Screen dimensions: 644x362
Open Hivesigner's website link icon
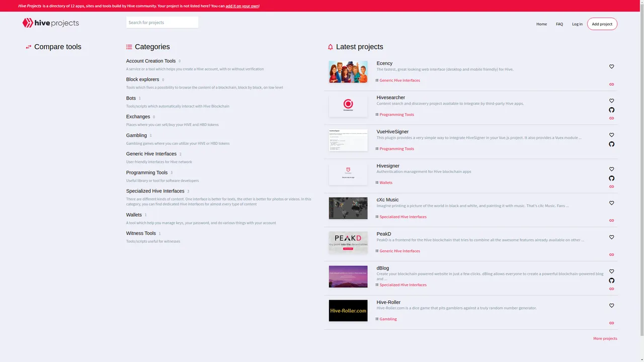(x=612, y=187)
